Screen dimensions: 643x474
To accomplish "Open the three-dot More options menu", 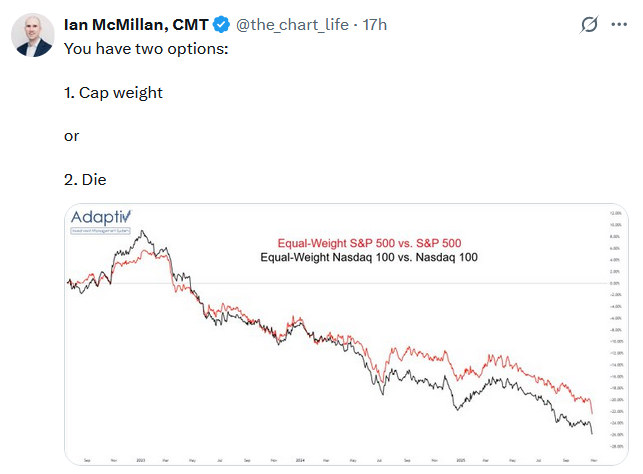I will tap(620, 24).
